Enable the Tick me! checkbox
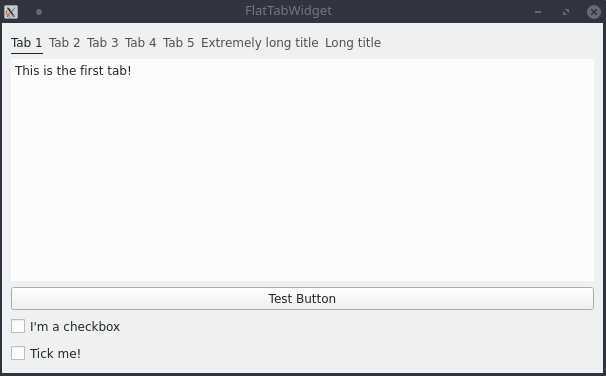The height and width of the screenshot is (376, 606). pos(18,353)
